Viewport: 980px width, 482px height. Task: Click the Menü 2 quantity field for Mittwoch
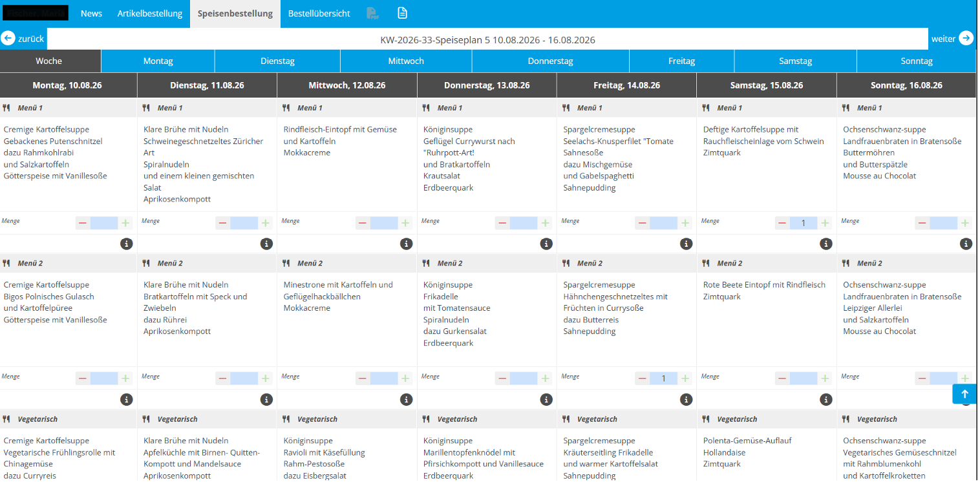click(384, 379)
